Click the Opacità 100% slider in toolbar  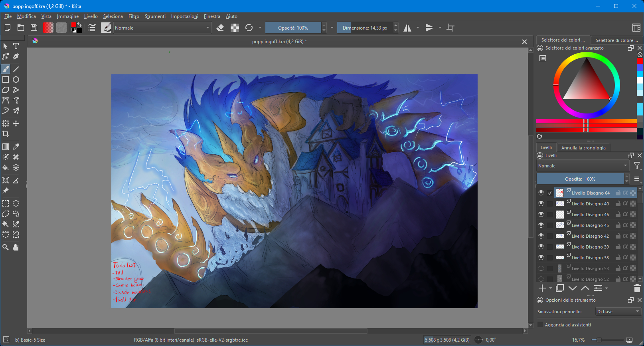293,28
